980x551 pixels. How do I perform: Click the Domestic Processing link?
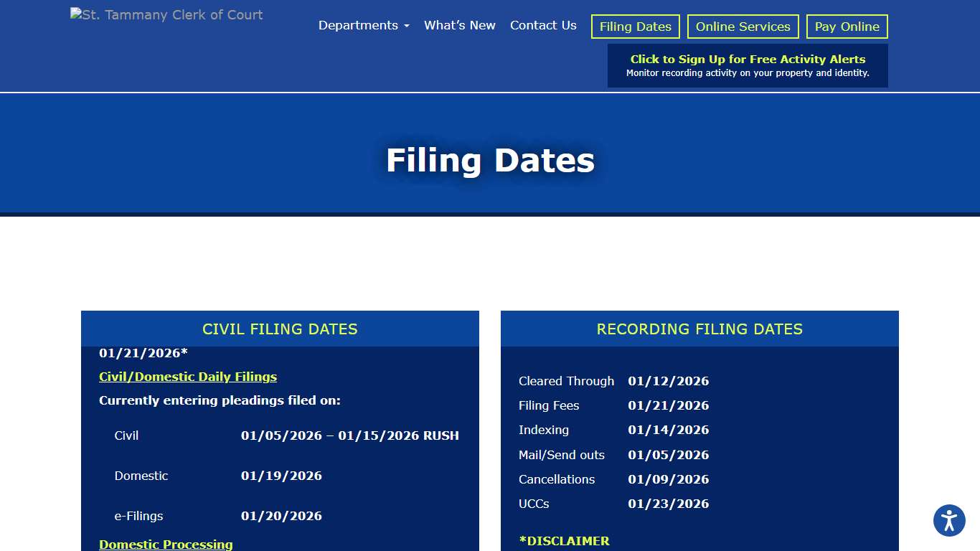166,544
